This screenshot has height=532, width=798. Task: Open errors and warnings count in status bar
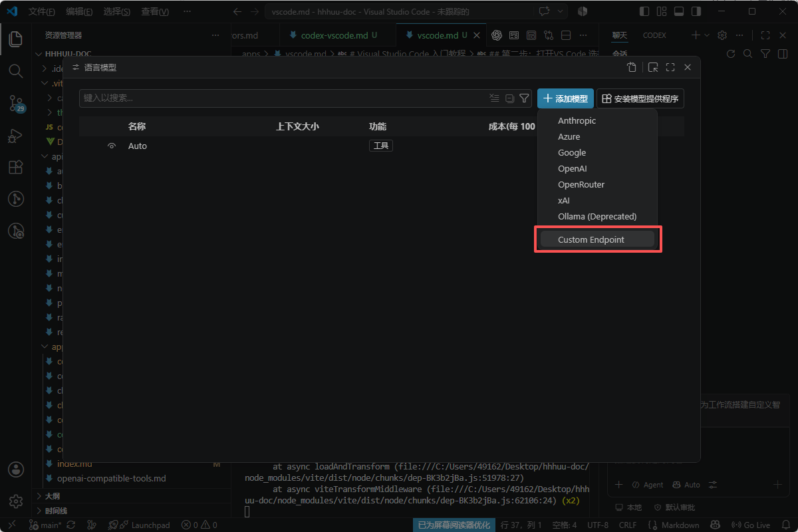click(x=199, y=525)
